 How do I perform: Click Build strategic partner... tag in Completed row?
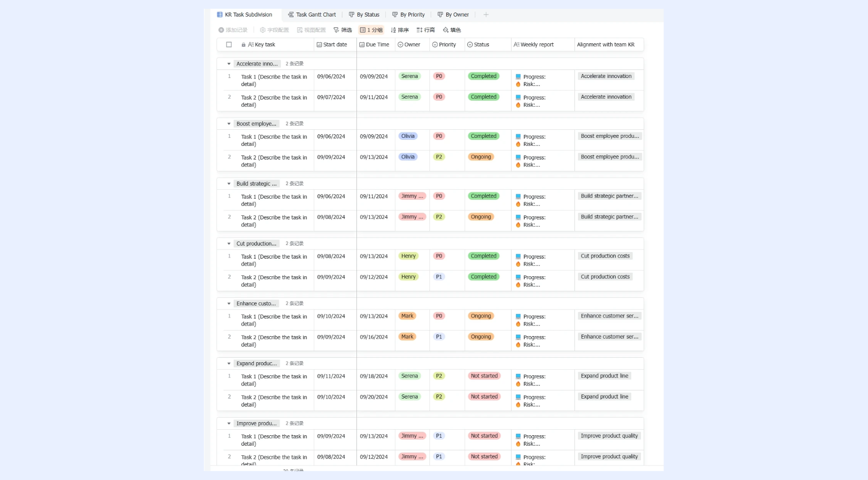610,196
